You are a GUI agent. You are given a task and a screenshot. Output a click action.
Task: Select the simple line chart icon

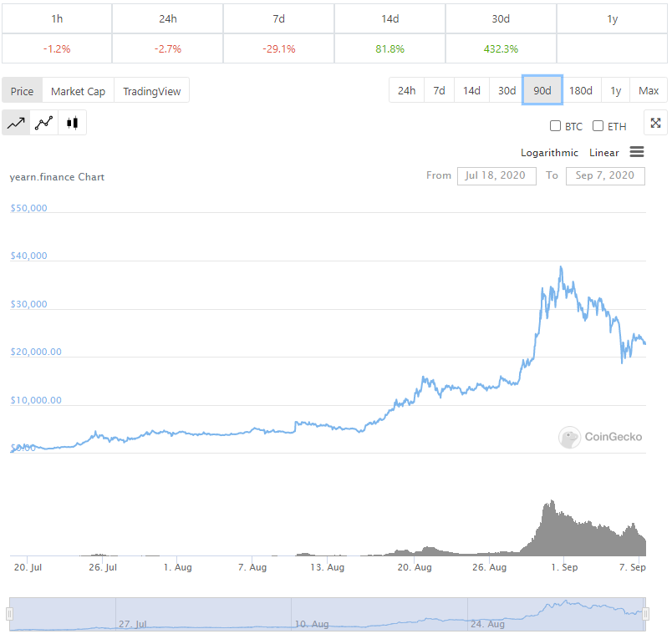tap(16, 123)
